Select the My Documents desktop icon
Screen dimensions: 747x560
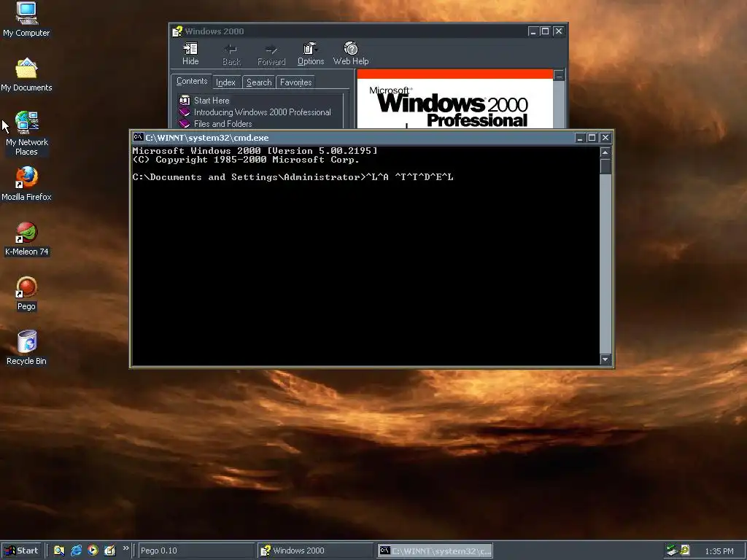(26, 74)
